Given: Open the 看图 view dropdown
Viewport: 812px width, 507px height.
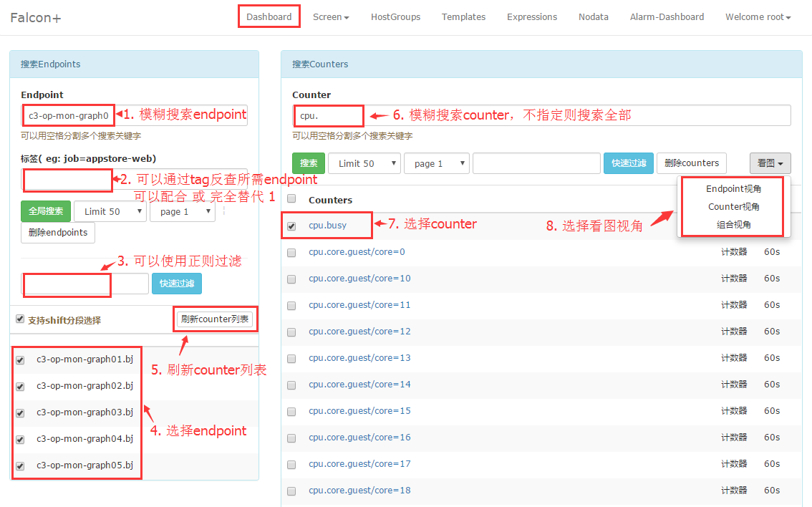Looking at the screenshot, I should pyautogui.click(x=770, y=163).
